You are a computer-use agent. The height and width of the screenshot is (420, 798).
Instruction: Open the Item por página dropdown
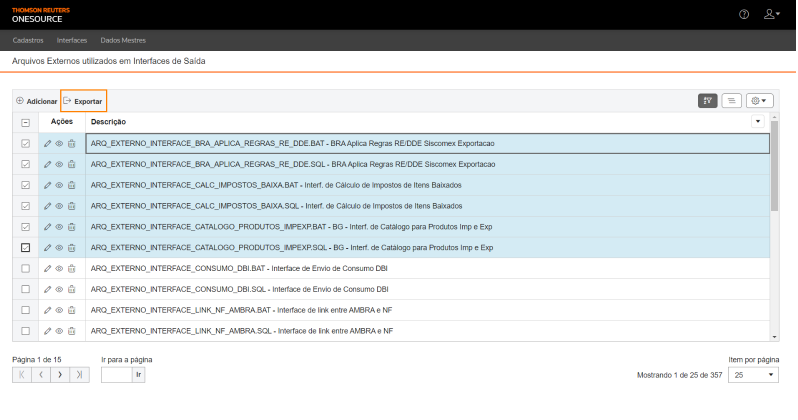(x=753, y=375)
